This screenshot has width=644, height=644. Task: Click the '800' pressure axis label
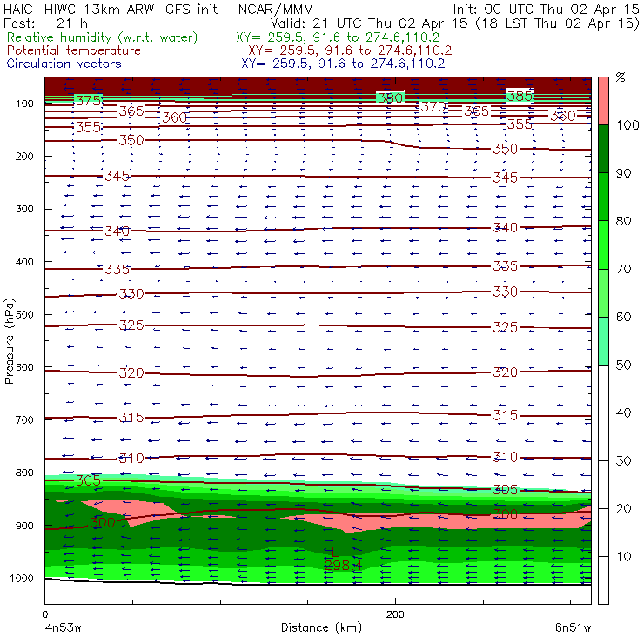click(x=24, y=473)
